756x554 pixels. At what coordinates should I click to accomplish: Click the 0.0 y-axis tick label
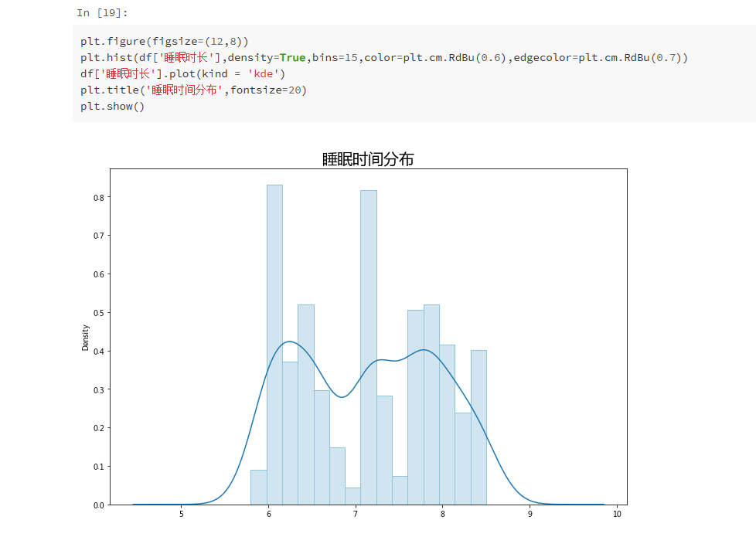point(98,505)
